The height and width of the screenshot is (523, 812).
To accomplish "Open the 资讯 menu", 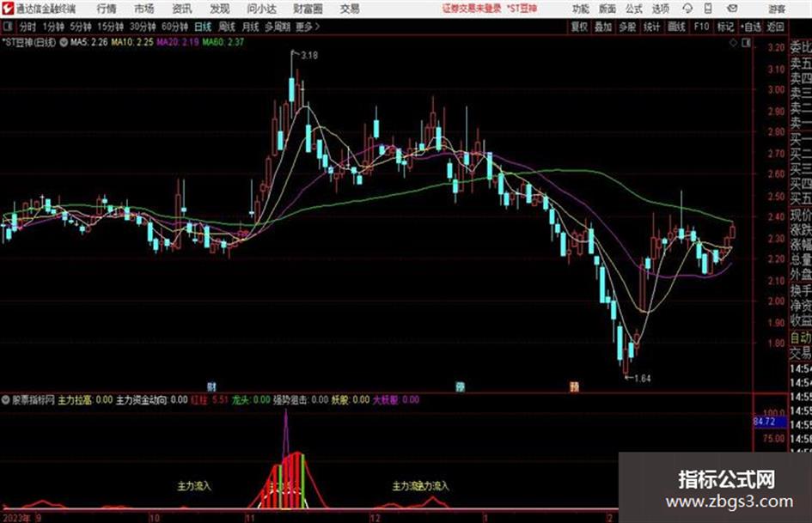I will 182,9.
